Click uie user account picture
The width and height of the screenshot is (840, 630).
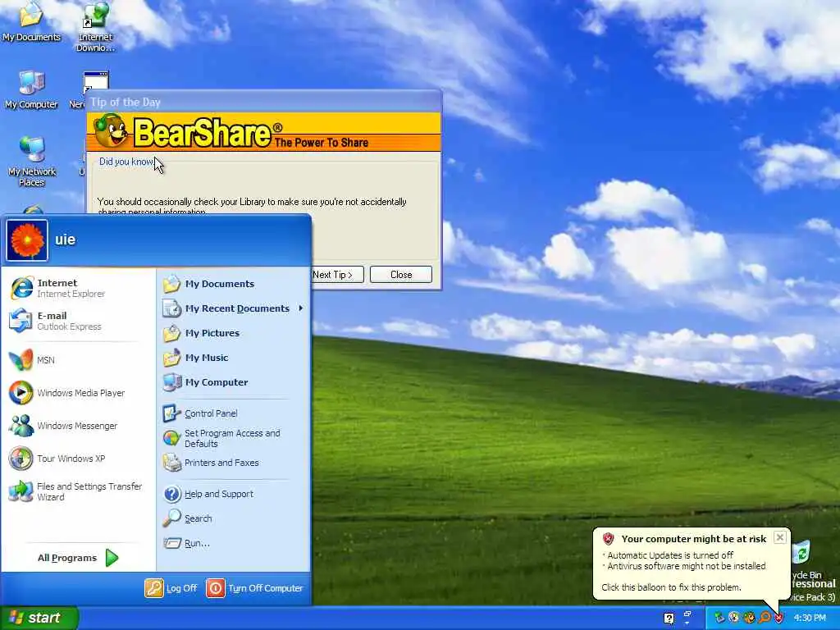pyautogui.click(x=27, y=240)
